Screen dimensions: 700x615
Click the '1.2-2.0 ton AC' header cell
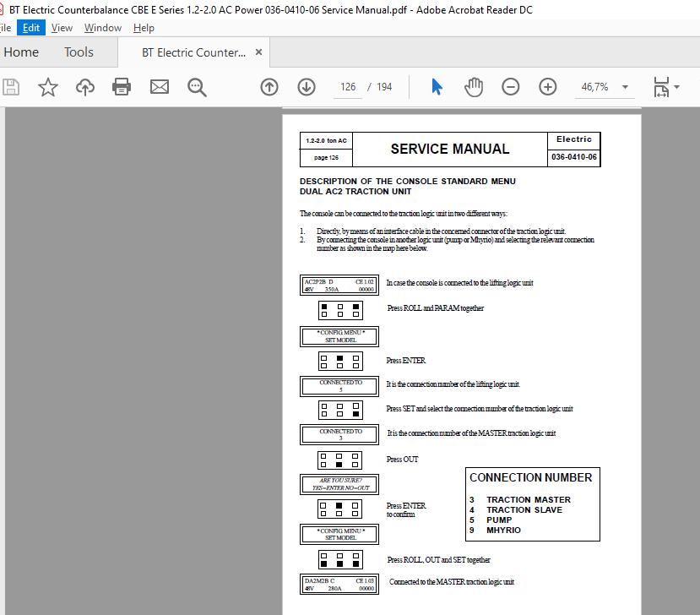[326, 141]
